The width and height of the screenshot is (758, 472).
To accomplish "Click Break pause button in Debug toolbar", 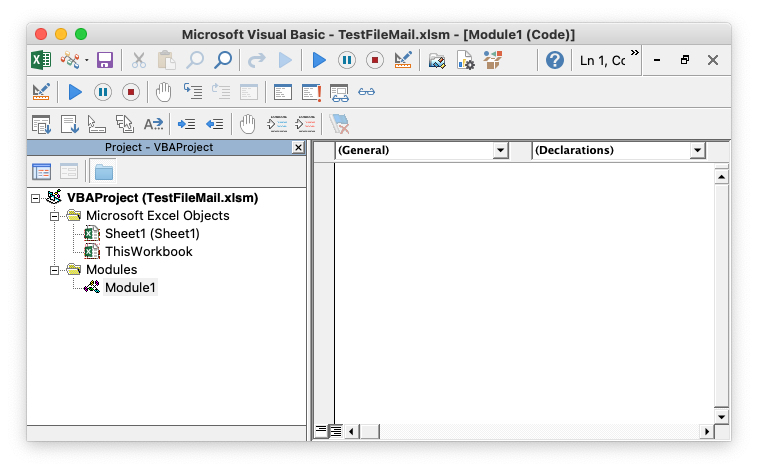I will click(x=102, y=92).
